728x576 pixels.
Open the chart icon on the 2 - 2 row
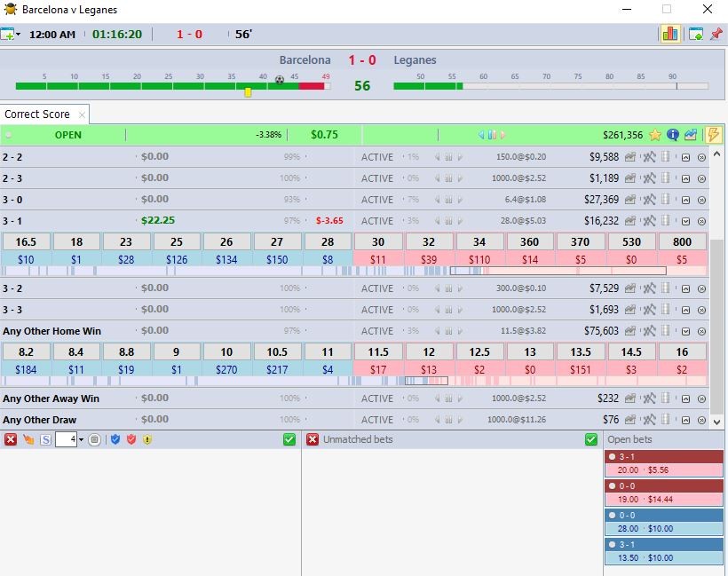(x=630, y=157)
